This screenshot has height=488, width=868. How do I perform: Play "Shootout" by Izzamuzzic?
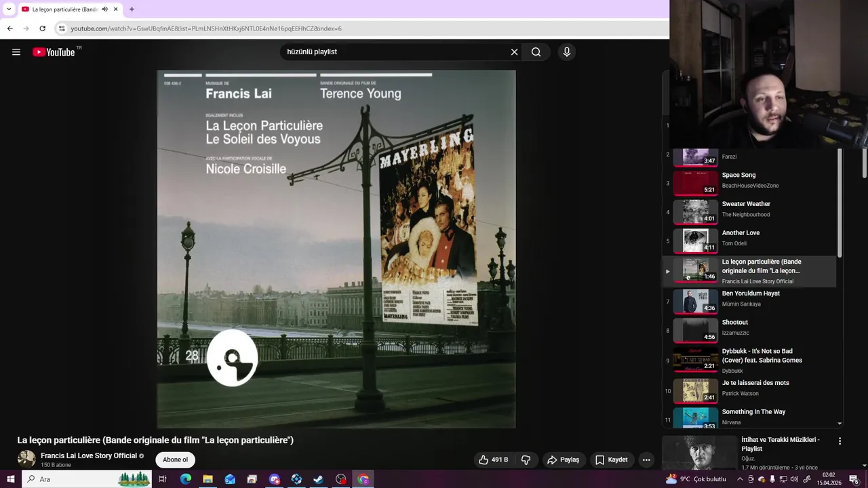click(x=749, y=330)
